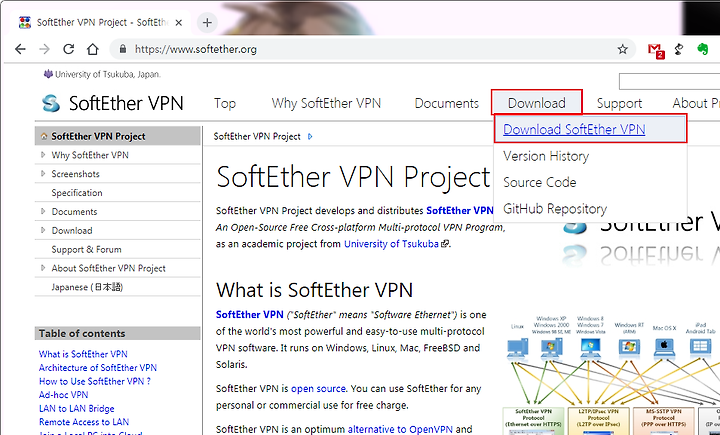Click the bold SoftEther VPN link in intro
720x435 pixels.
coord(460,211)
